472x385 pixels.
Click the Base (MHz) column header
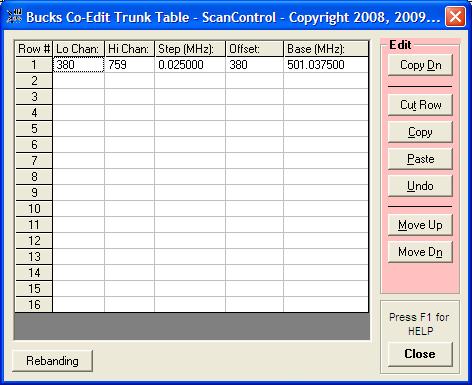(326, 49)
